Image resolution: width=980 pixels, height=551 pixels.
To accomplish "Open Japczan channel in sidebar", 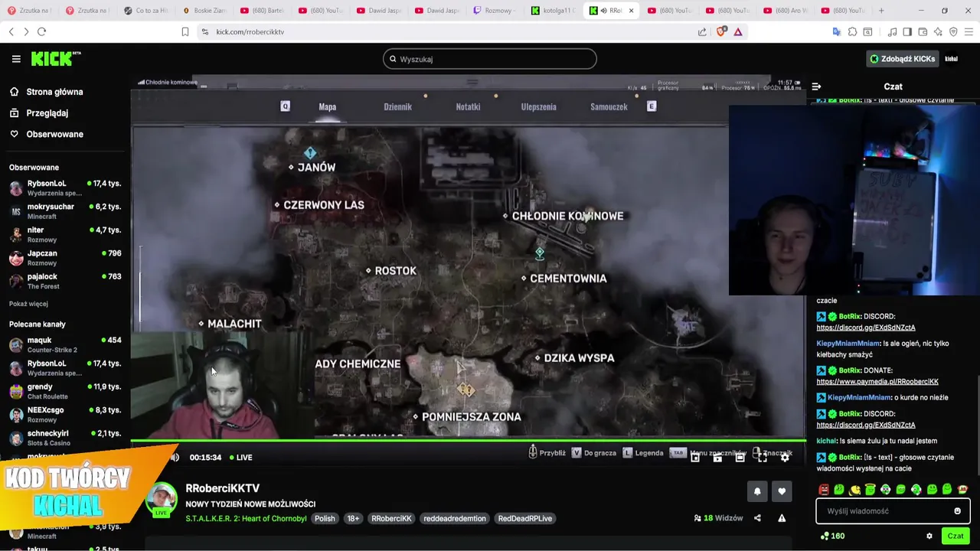I will click(x=65, y=257).
